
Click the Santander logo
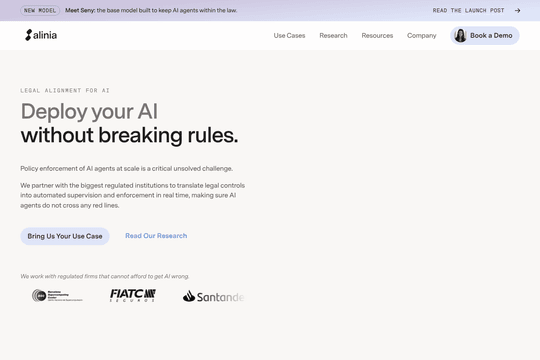click(x=214, y=297)
